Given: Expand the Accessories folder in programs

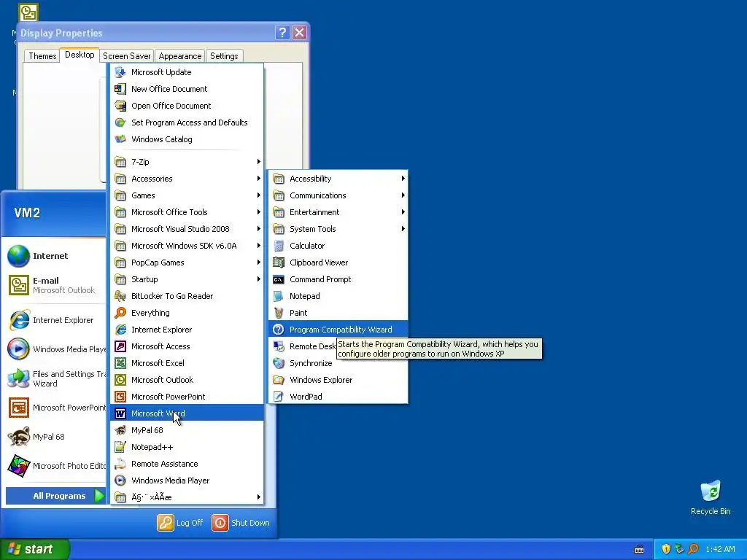Looking at the screenshot, I should pos(187,179).
